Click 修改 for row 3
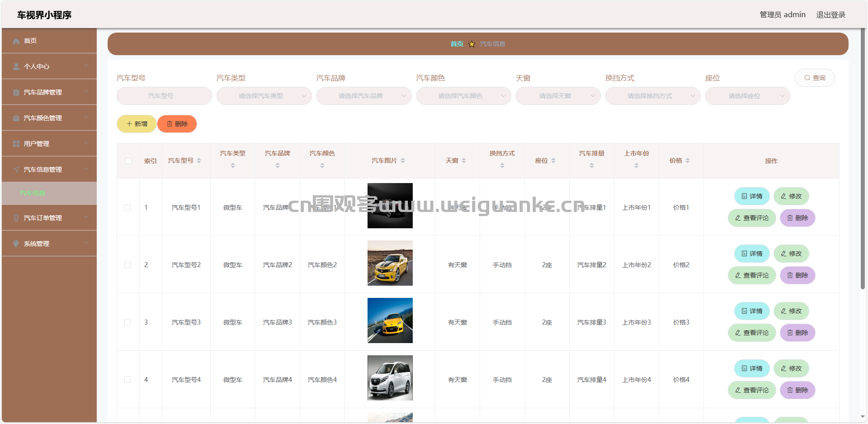 [791, 311]
